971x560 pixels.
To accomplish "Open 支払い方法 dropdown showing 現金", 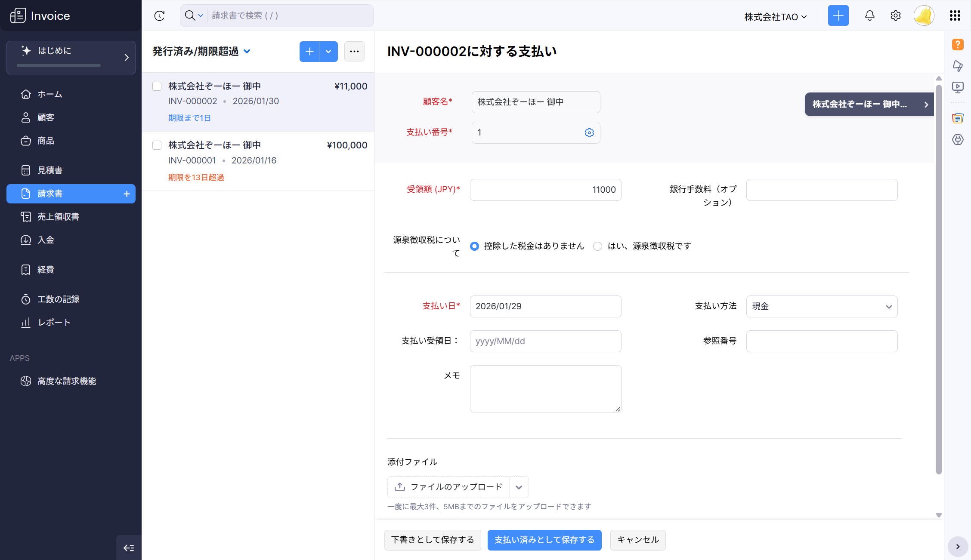I will (821, 306).
